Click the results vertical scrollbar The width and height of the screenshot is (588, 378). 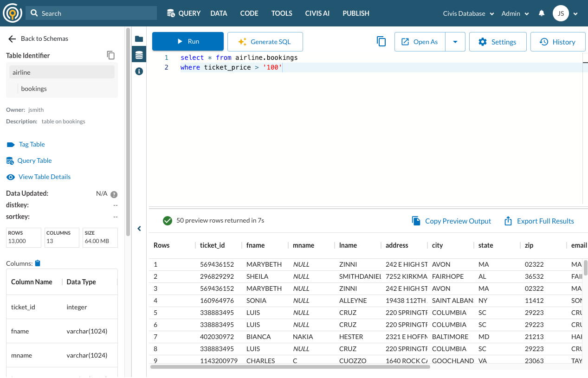tap(586, 268)
